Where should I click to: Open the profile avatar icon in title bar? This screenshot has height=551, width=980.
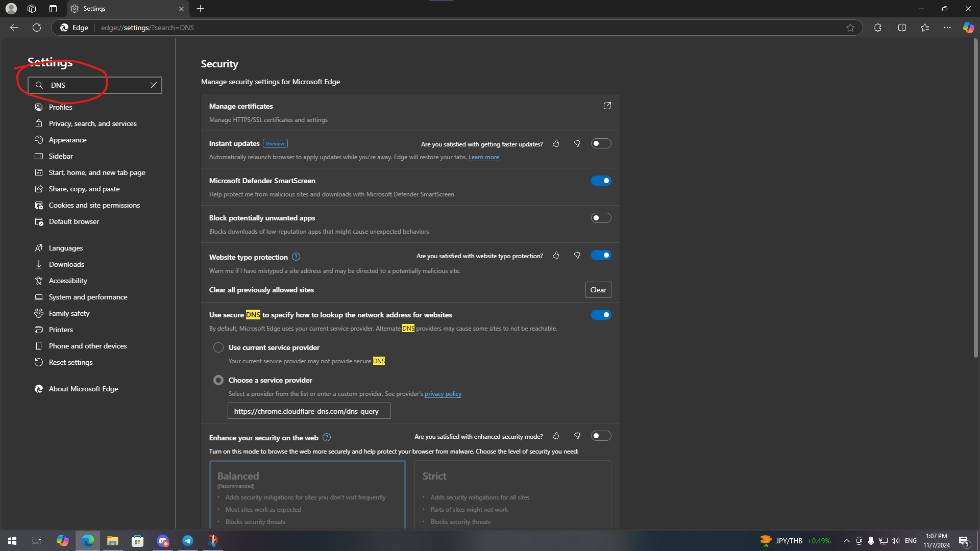pos(11,9)
